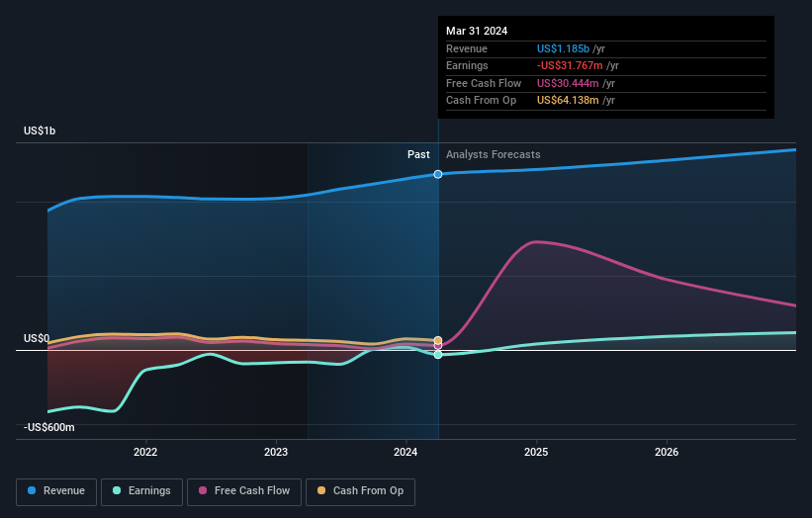This screenshot has height=518, width=812.
Task: Click the blue Revenue legend dot
Action: (32, 490)
